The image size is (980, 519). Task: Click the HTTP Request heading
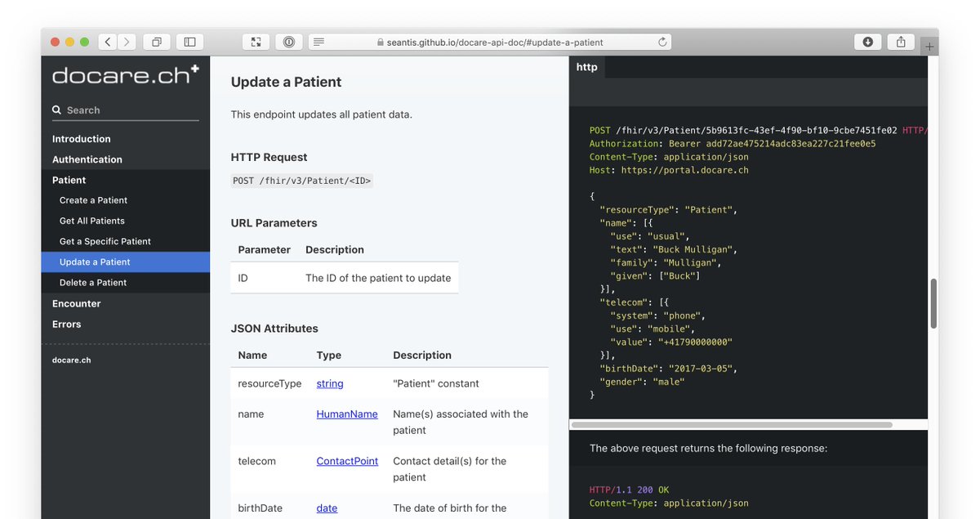[x=269, y=158]
